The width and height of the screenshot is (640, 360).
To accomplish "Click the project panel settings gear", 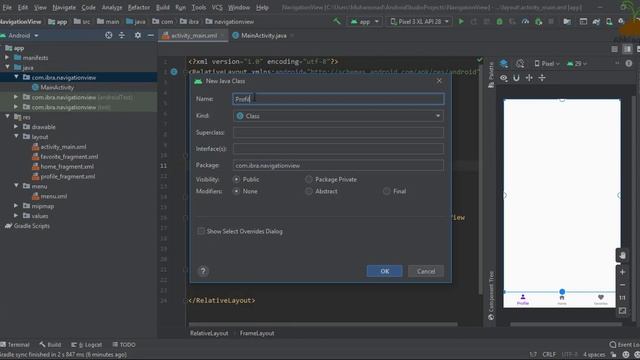I will 138,36.
